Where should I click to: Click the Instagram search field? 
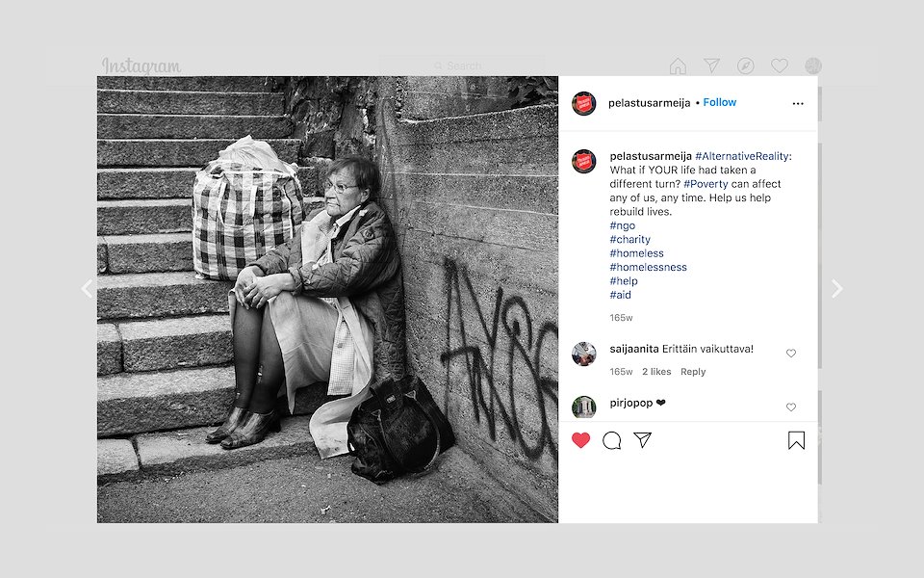click(x=463, y=66)
